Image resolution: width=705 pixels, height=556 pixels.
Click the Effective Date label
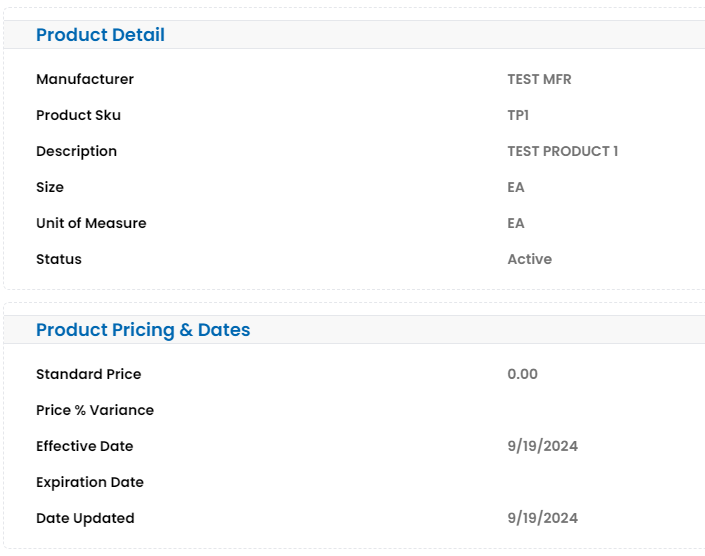(84, 446)
